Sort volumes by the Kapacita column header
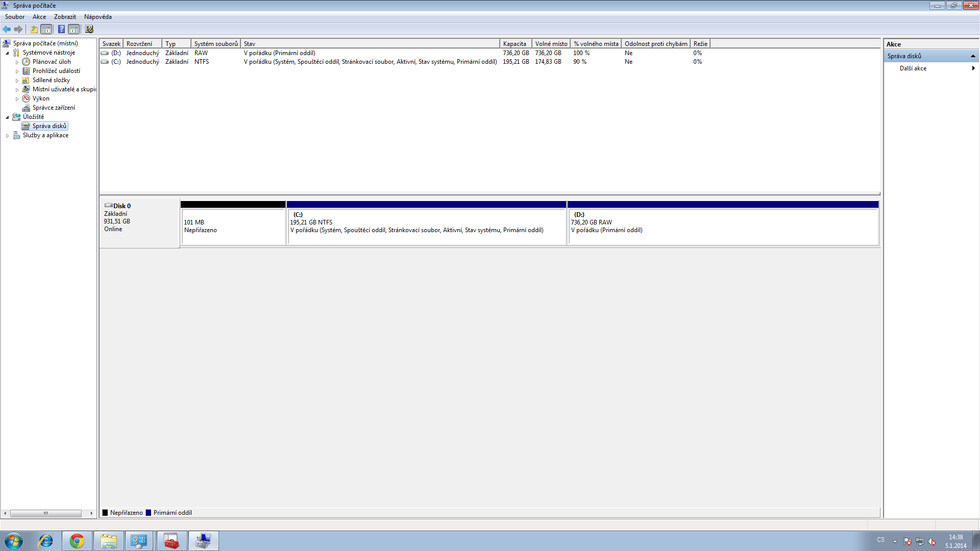Viewport: 980px width, 551px height. [x=514, y=44]
